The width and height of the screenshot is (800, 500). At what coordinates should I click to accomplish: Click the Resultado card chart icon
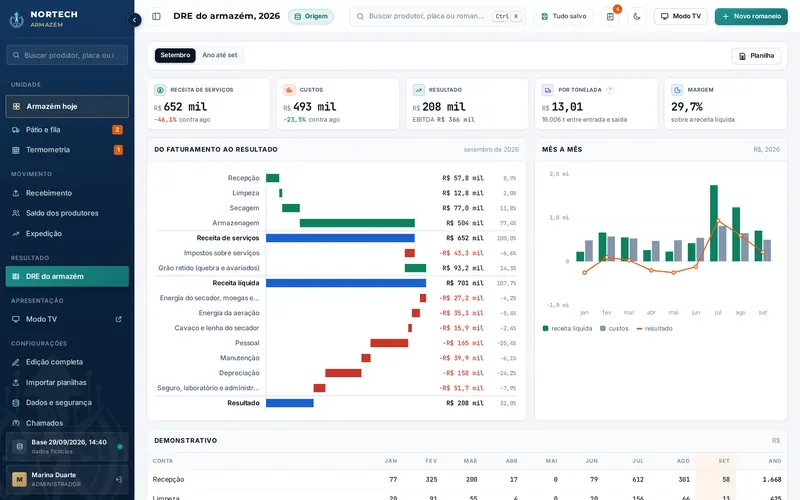point(418,90)
